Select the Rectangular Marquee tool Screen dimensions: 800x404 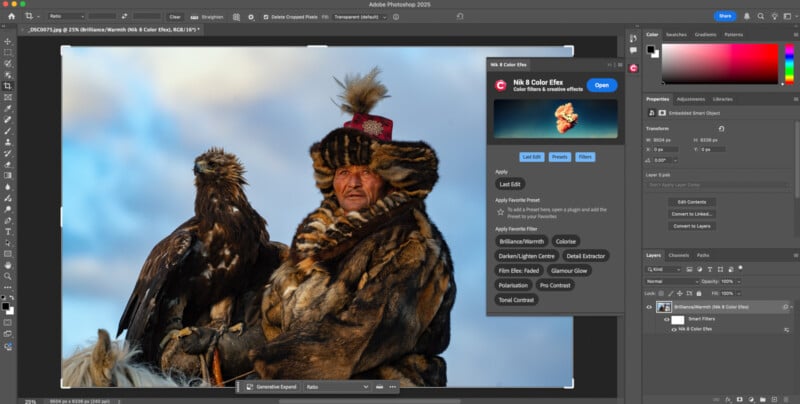point(8,53)
